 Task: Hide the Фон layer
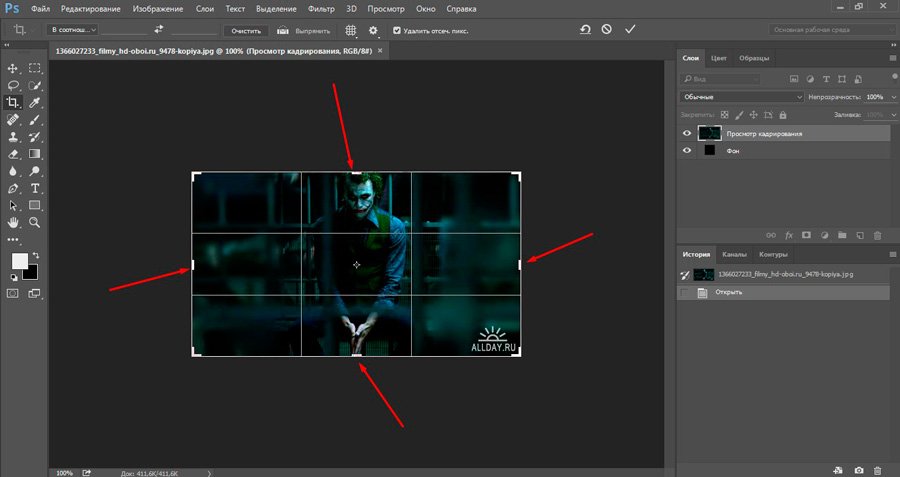click(686, 150)
